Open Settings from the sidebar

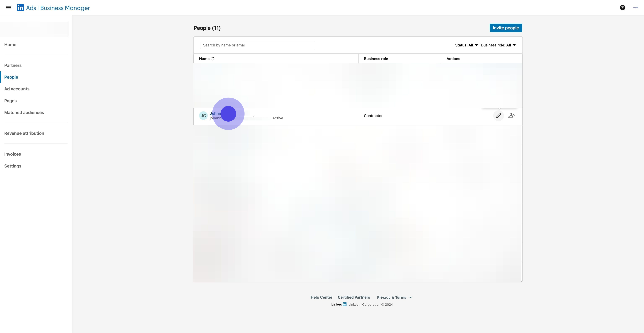click(x=13, y=166)
